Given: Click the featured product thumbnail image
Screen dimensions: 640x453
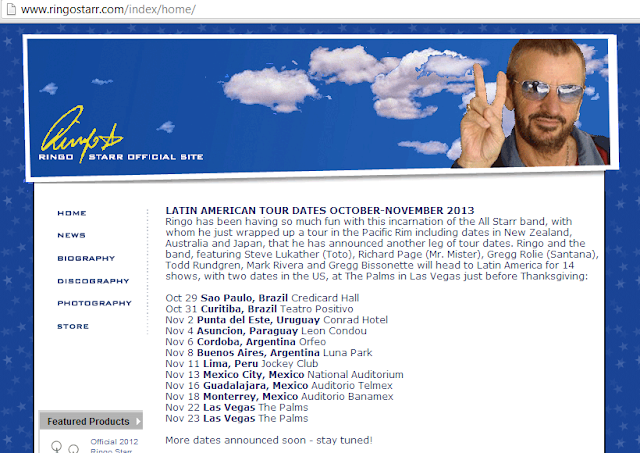Looking at the screenshot, I should [64, 447].
